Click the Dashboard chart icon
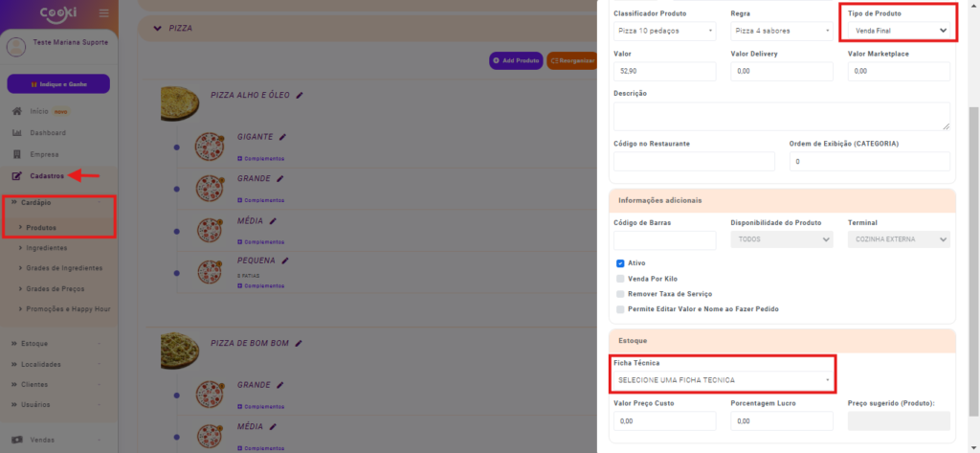 click(16, 133)
